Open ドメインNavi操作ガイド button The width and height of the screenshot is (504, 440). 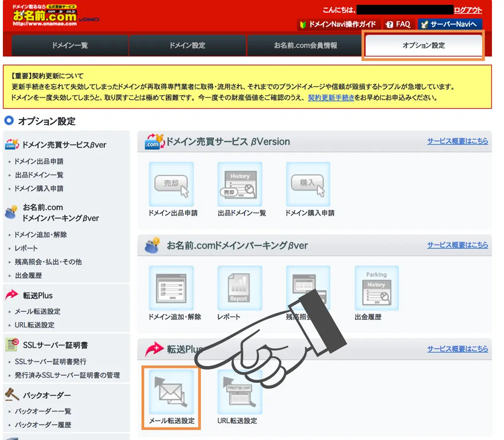point(339,24)
